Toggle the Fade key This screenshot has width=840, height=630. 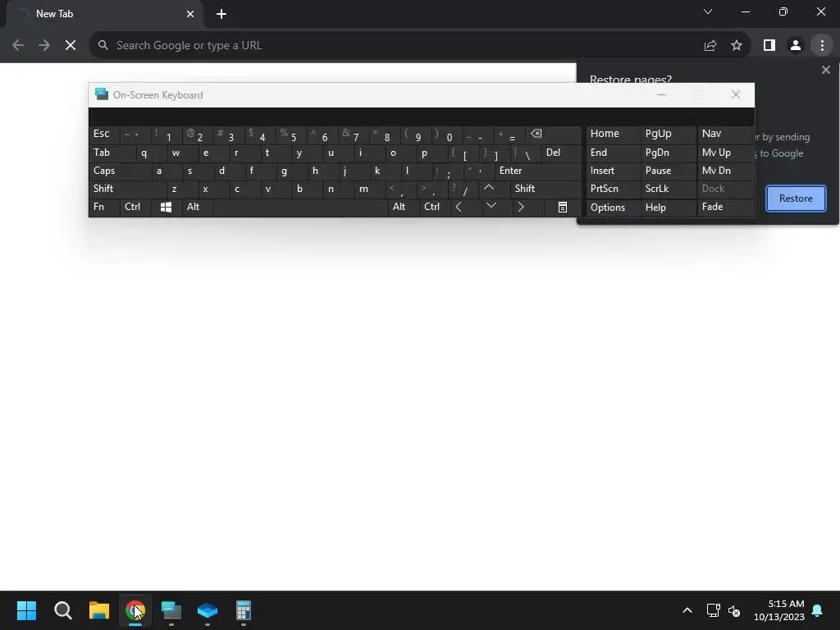click(x=725, y=208)
